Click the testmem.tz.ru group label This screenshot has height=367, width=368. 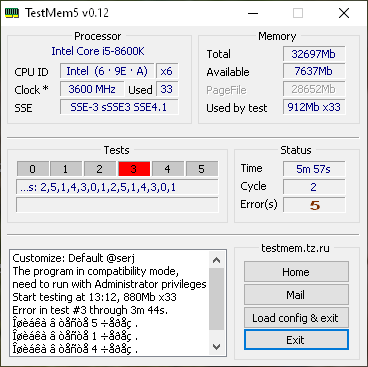tap(295, 248)
